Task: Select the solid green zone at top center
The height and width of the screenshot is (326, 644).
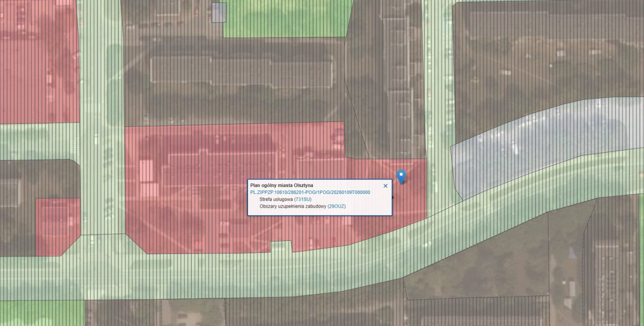Action: (x=286, y=19)
